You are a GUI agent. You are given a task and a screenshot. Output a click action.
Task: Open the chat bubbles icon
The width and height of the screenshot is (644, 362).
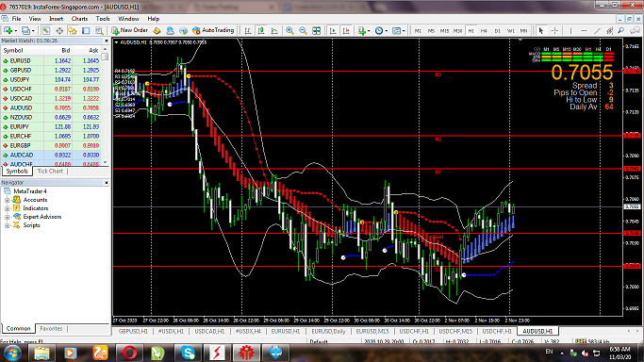(635, 31)
